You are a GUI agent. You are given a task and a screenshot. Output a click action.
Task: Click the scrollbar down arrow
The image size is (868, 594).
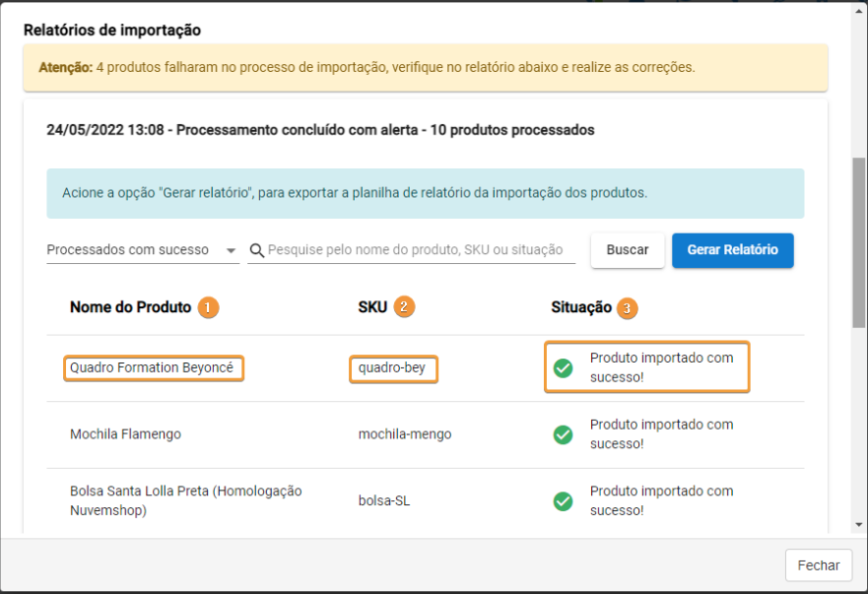tap(858, 524)
